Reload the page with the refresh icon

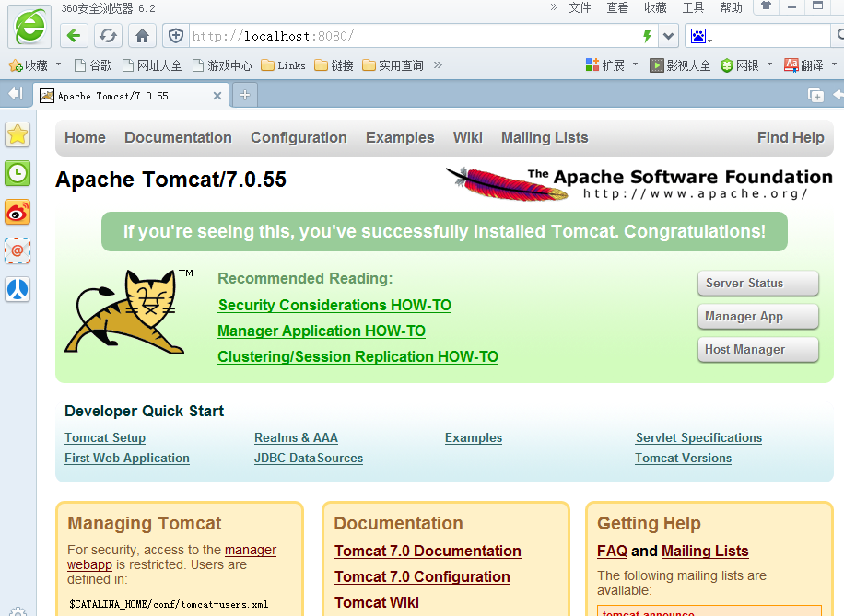[x=108, y=36]
